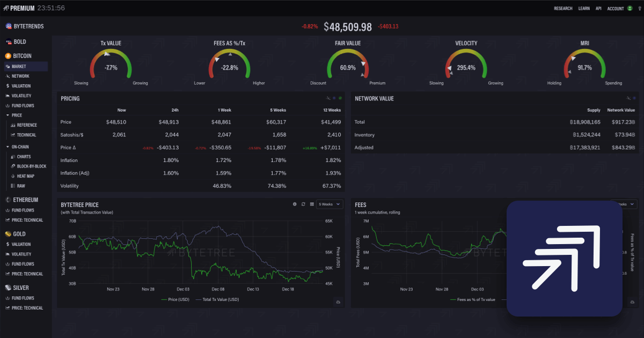Click the Bitcoin Network sidebar icon
Image resolution: width=644 pixels, height=338 pixels.
pyautogui.click(x=8, y=76)
